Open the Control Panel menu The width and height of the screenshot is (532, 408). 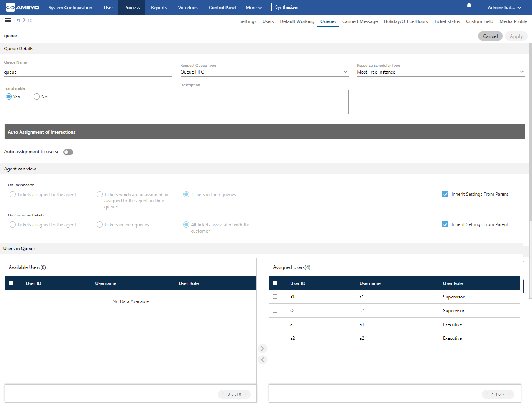[222, 8]
